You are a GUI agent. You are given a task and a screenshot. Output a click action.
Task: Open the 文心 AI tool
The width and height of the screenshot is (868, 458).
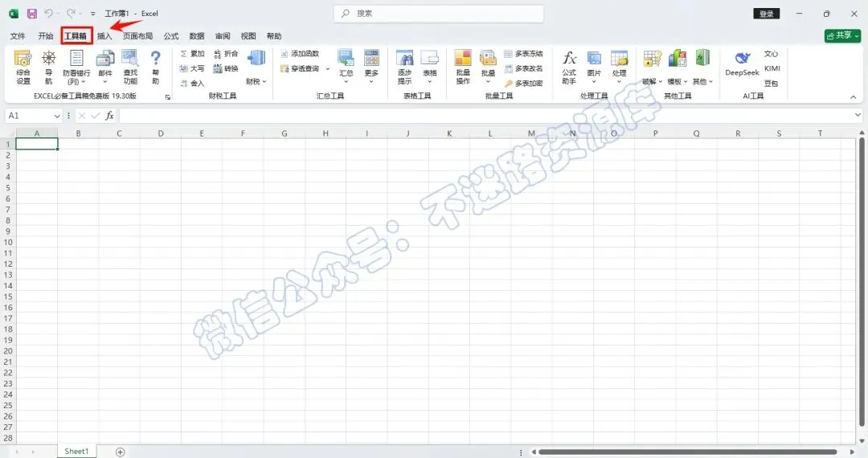click(771, 54)
